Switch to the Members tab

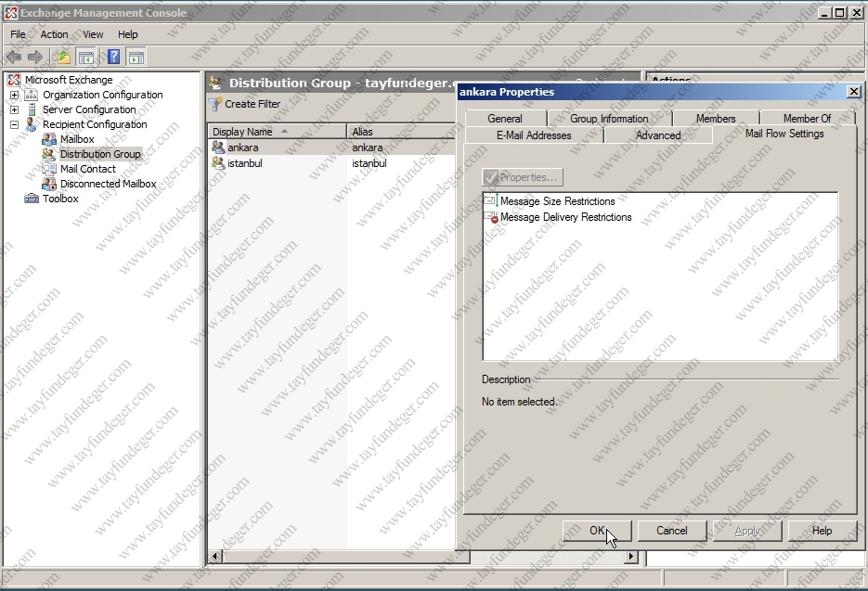(716, 119)
